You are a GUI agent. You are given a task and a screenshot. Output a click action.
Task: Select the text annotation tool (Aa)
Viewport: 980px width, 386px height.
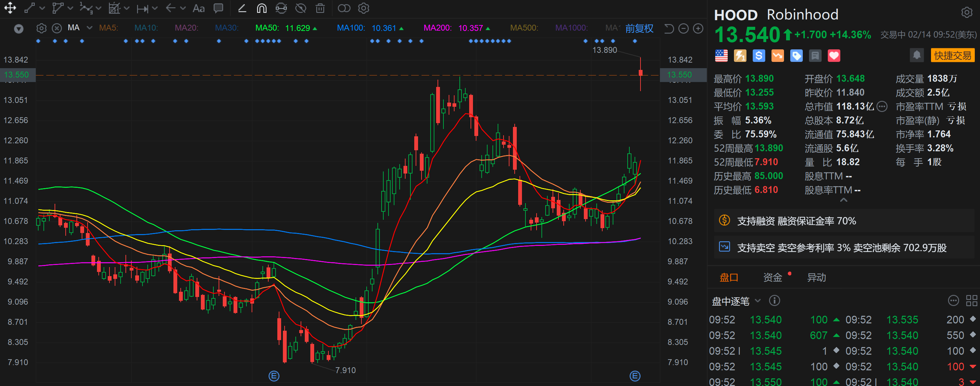[198, 8]
